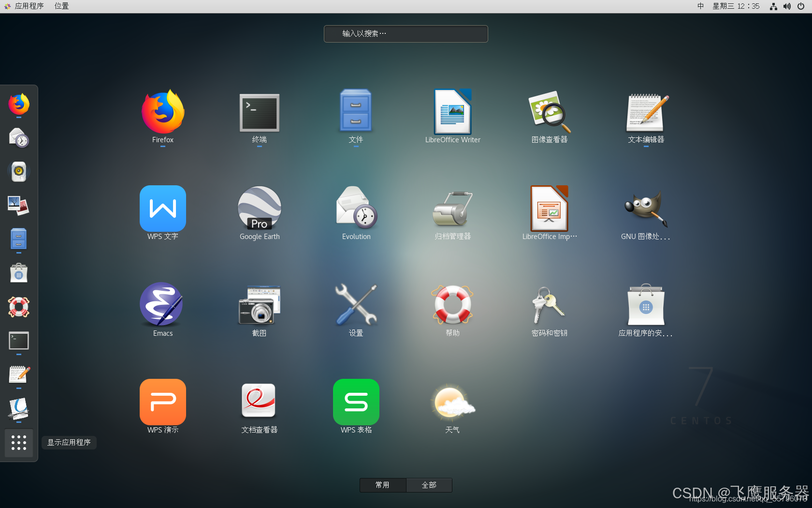Click the network status icon
Image resolution: width=812 pixels, height=508 pixels.
tap(773, 6)
